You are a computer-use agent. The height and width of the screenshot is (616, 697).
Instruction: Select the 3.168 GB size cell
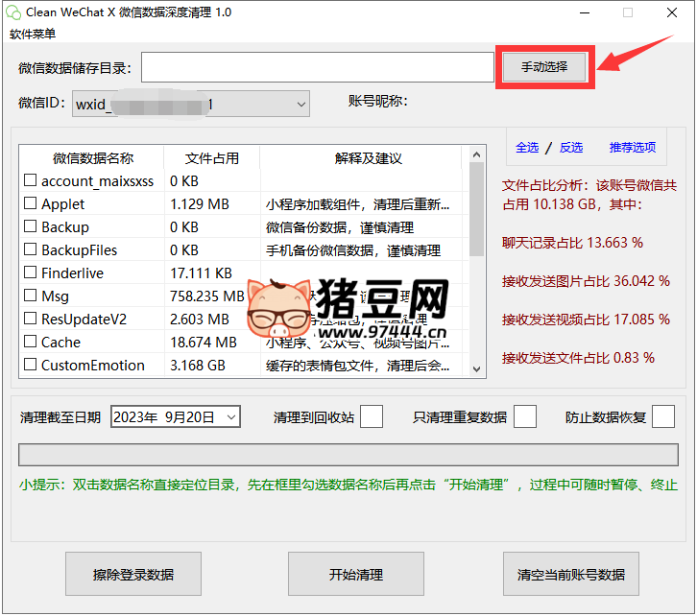pyautogui.click(x=198, y=365)
